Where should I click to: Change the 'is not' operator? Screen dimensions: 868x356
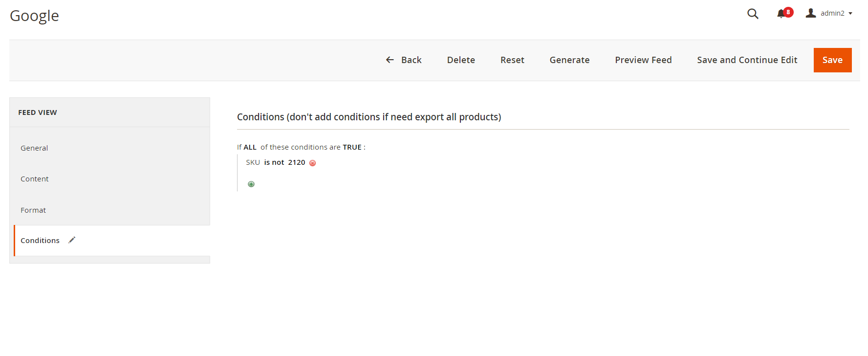tap(274, 162)
